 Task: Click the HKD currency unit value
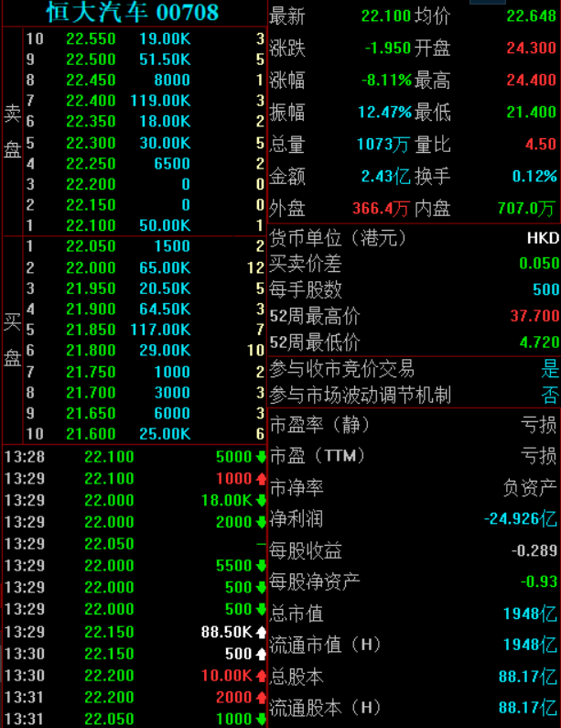(x=542, y=237)
